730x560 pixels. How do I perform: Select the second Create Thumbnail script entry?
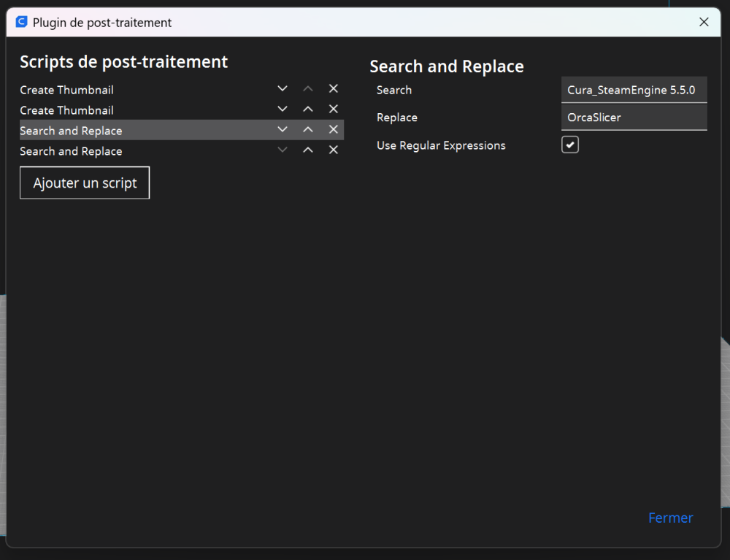(x=67, y=110)
